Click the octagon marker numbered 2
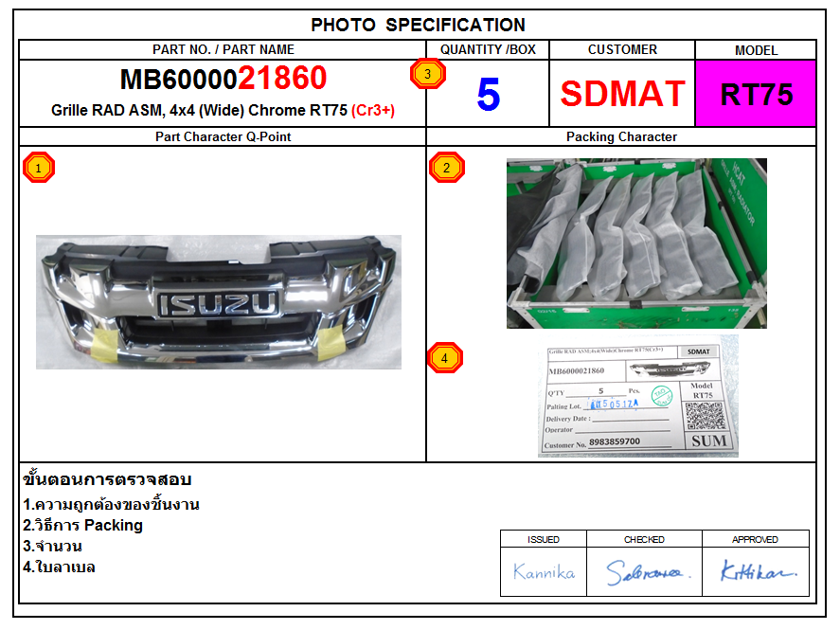The height and width of the screenshot is (630, 840). [447, 168]
